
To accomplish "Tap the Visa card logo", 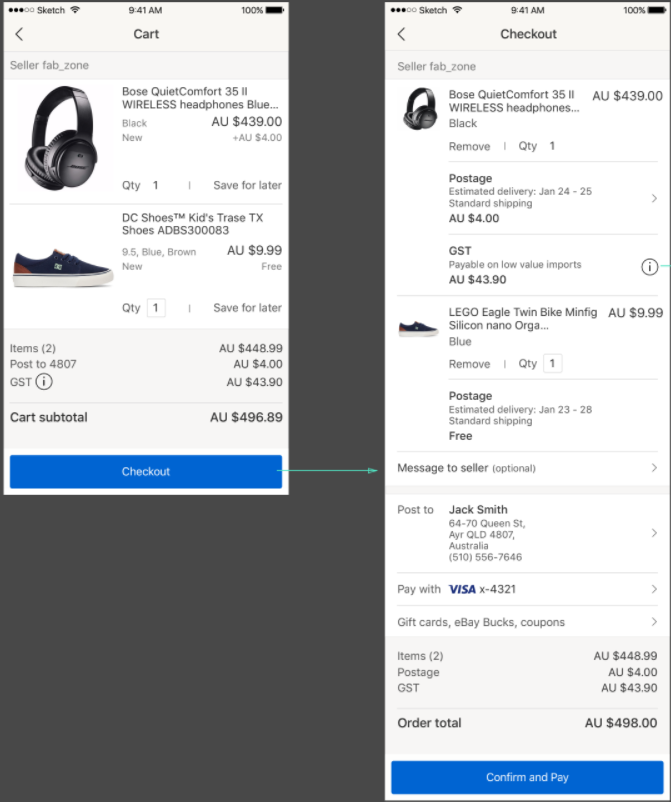I will point(462,590).
